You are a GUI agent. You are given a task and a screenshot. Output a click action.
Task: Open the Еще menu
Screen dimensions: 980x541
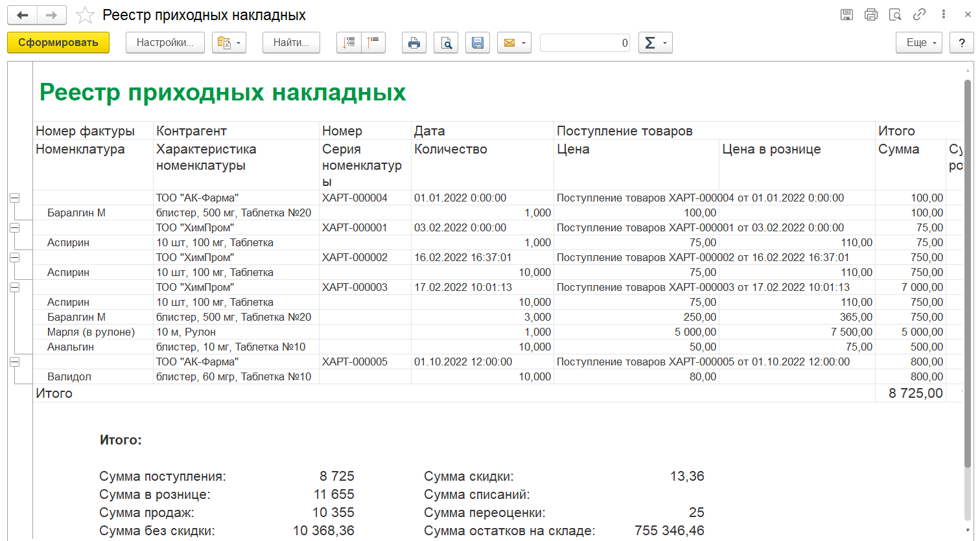point(919,43)
